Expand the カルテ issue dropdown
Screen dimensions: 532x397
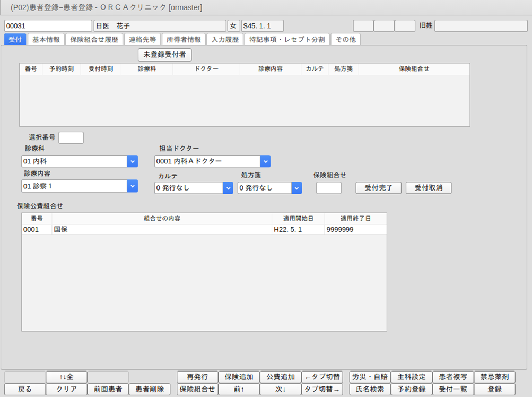(x=228, y=188)
